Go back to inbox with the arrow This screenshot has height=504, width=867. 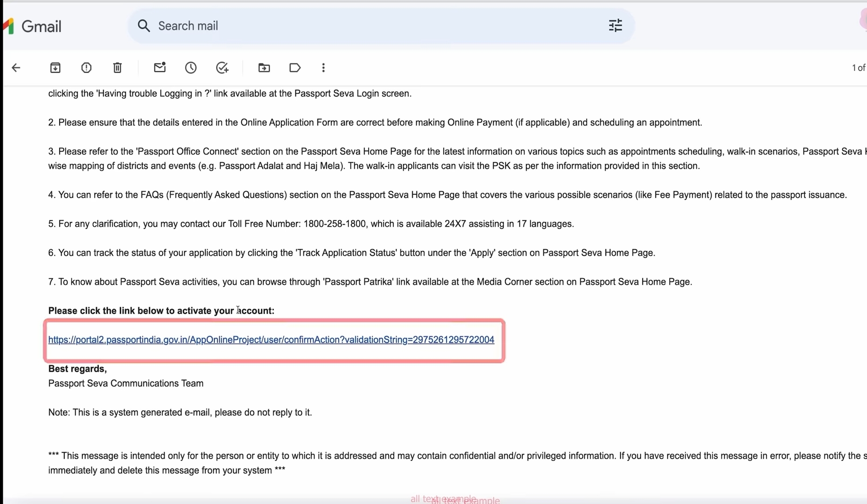point(16,68)
